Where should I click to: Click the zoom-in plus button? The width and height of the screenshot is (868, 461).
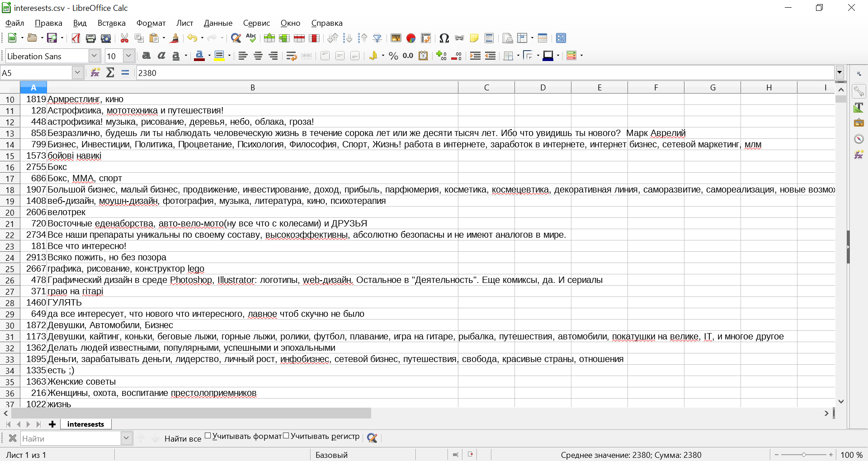point(831,455)
